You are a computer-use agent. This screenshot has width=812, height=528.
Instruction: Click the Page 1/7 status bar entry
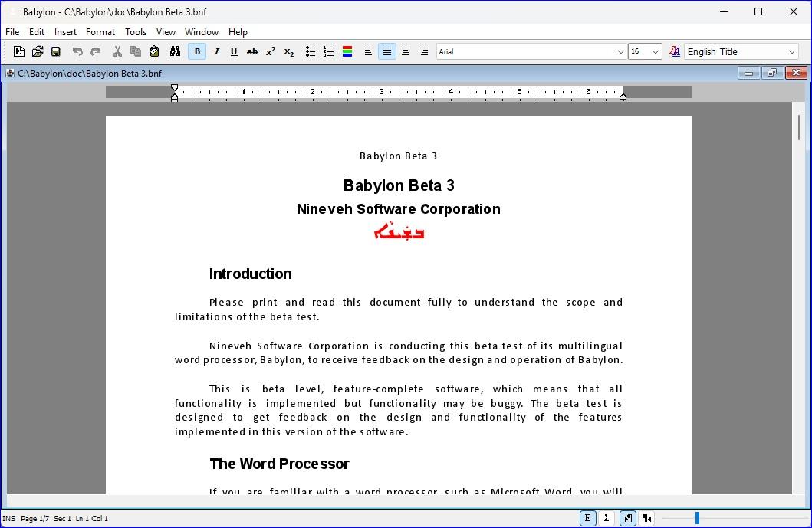pos(35,518)
